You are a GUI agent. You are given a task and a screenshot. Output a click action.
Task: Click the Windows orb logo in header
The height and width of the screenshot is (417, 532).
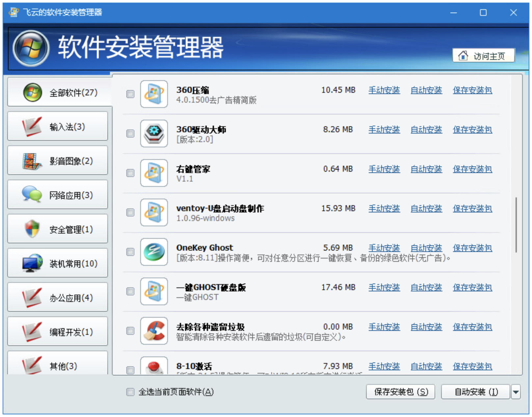(31, 48)
